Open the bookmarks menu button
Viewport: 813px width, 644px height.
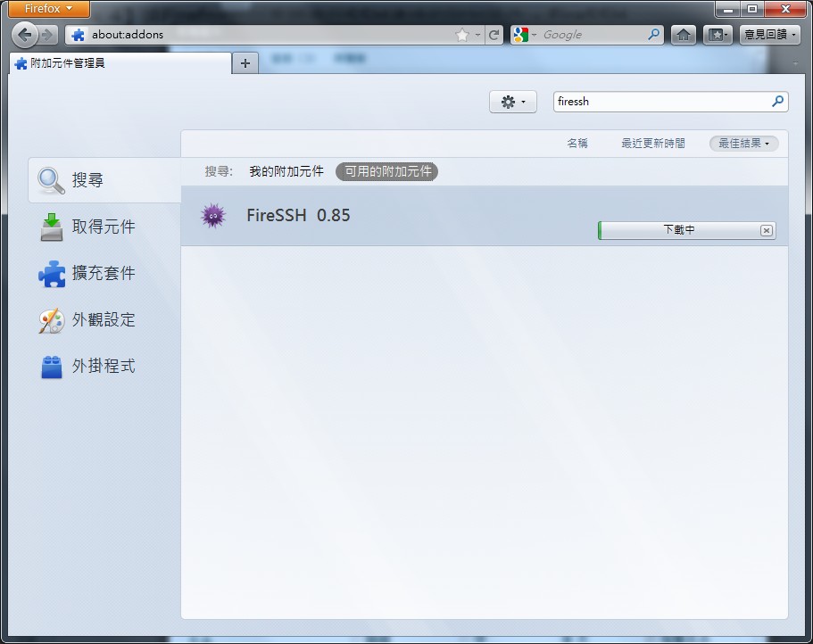(718, 35)
